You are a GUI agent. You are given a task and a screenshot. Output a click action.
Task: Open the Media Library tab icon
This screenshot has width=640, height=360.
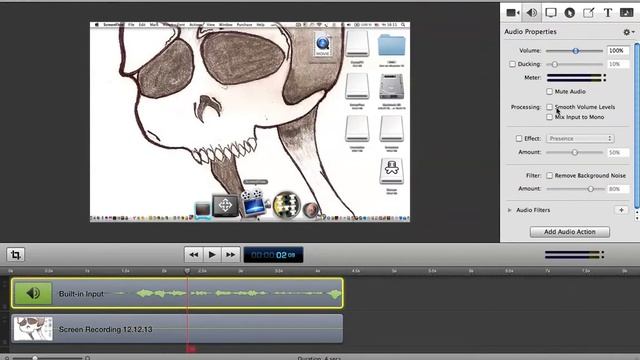[627, 13]
